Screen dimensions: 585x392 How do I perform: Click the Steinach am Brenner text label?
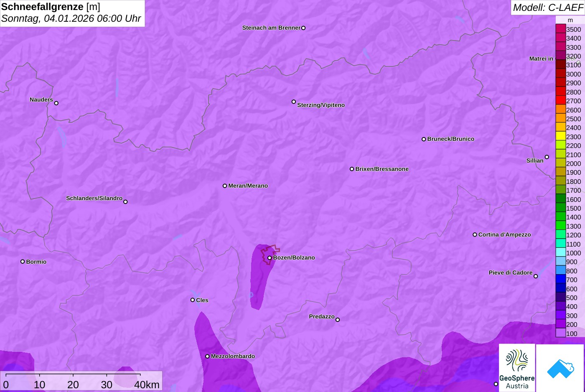click(x=271, y=28)
